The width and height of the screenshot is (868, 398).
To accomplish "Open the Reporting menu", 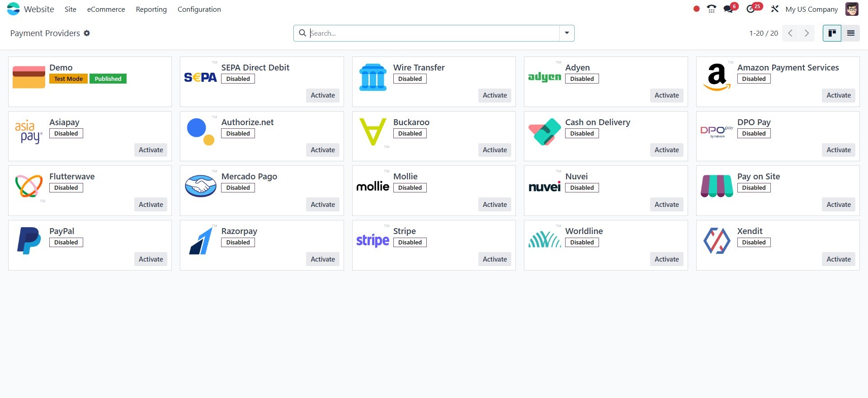I will pyautogui.click(x=151, y=9).
